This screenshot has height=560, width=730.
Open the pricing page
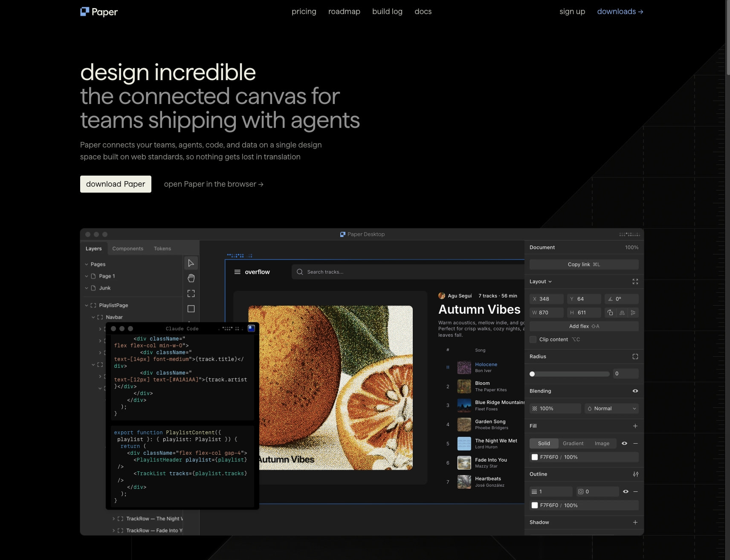pos(304,12)
